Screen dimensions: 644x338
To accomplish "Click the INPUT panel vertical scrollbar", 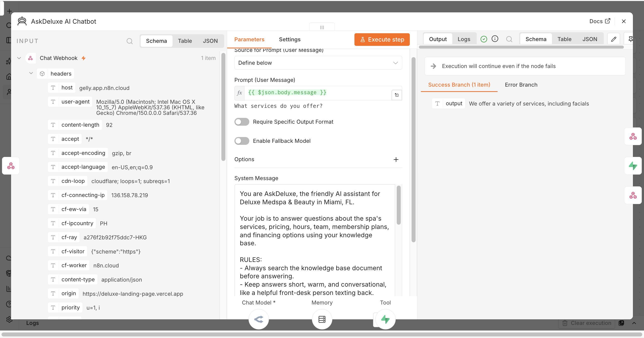I will [x=223, y=107].
